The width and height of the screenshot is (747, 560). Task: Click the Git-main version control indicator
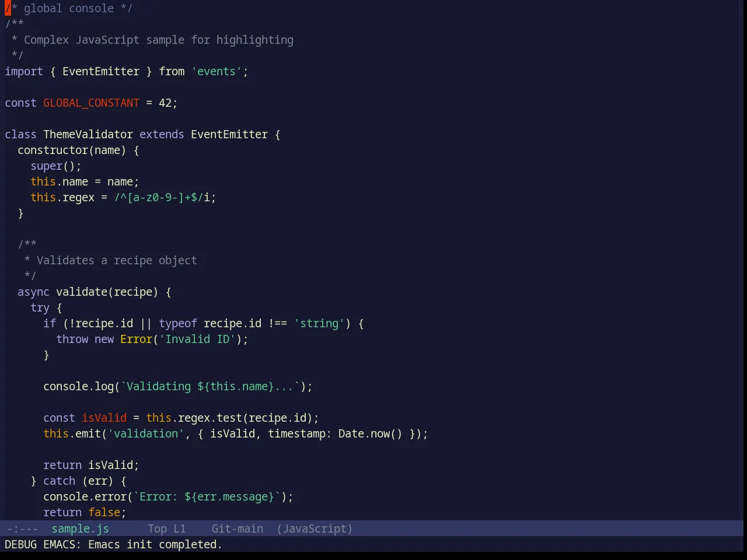237,528
